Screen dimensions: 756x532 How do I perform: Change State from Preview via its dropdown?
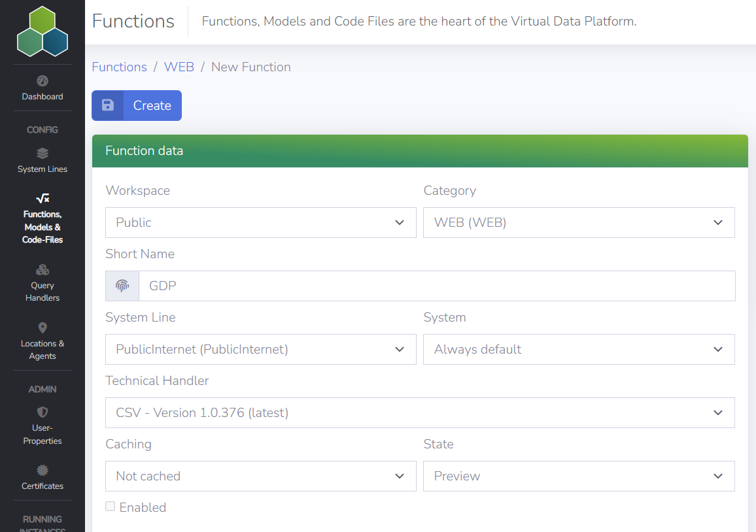(579, 476)
